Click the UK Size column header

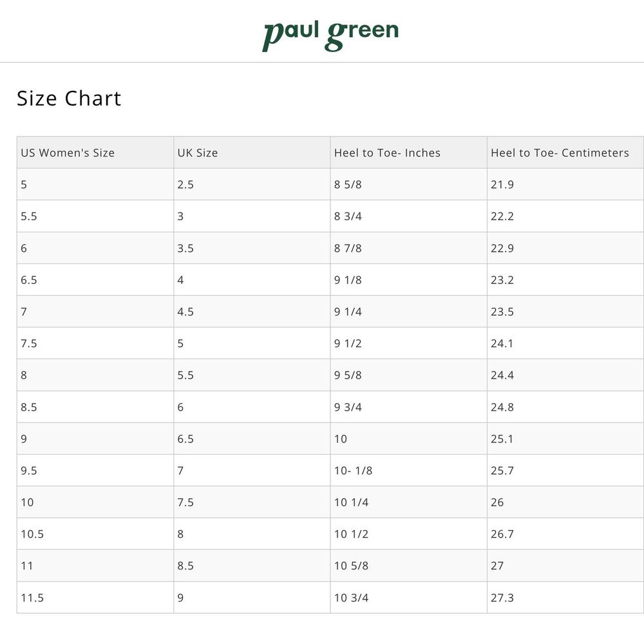point(252,153)
